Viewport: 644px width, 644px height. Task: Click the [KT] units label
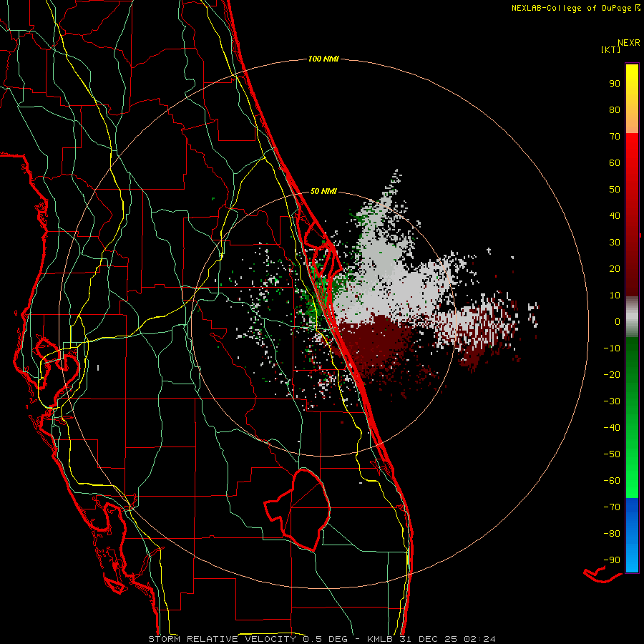(611, 49)
